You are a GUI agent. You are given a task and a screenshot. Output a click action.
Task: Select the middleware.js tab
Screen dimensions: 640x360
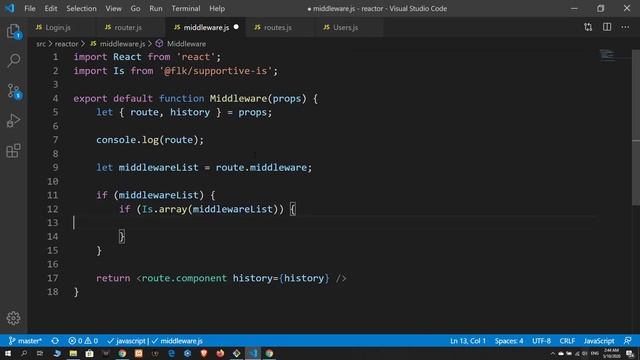(206, 27)
